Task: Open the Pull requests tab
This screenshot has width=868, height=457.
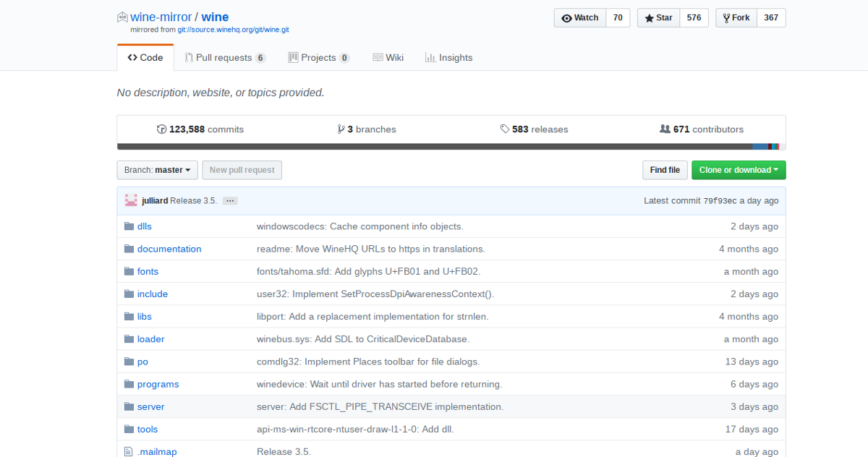Action: (x=225, y=57)
